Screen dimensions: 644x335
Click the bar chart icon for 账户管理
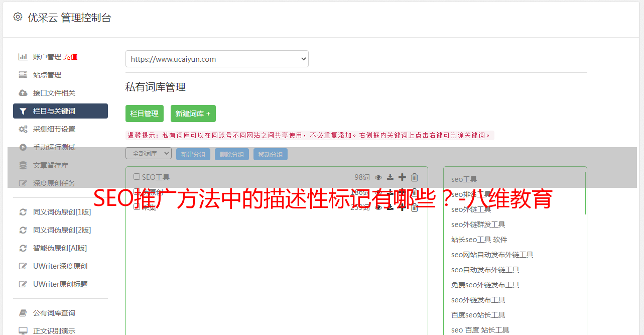[23, 57]
